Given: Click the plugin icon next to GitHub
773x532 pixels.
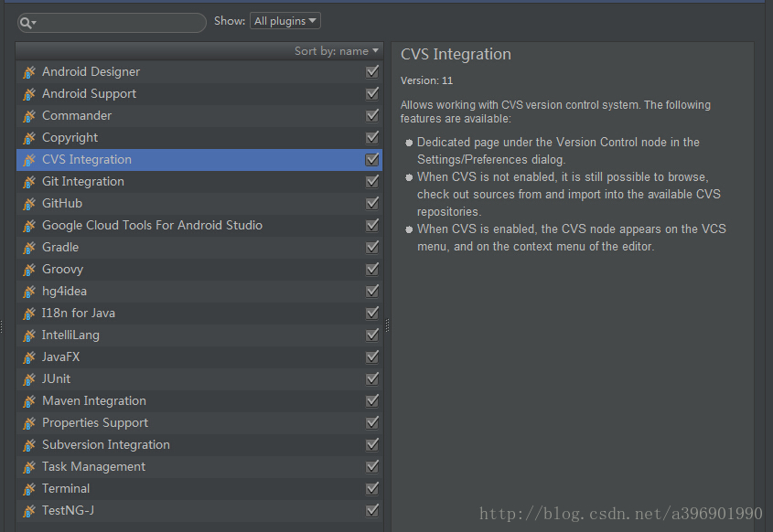Looking at the screenshot, I should pyautogui.click(x=29, y=204).
